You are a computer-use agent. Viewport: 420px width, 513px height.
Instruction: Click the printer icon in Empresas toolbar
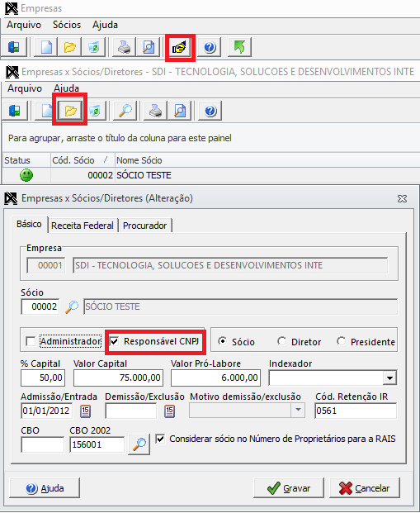click(x=124, y=48)
